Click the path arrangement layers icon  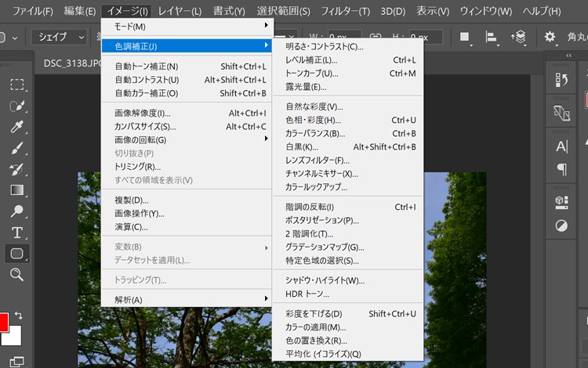coord(519,37)
